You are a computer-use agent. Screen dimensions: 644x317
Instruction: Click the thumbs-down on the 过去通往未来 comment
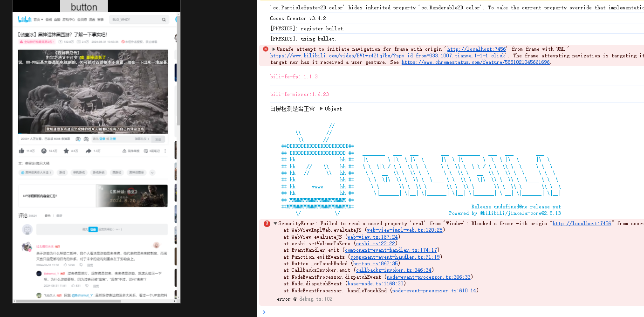point(81,265)
